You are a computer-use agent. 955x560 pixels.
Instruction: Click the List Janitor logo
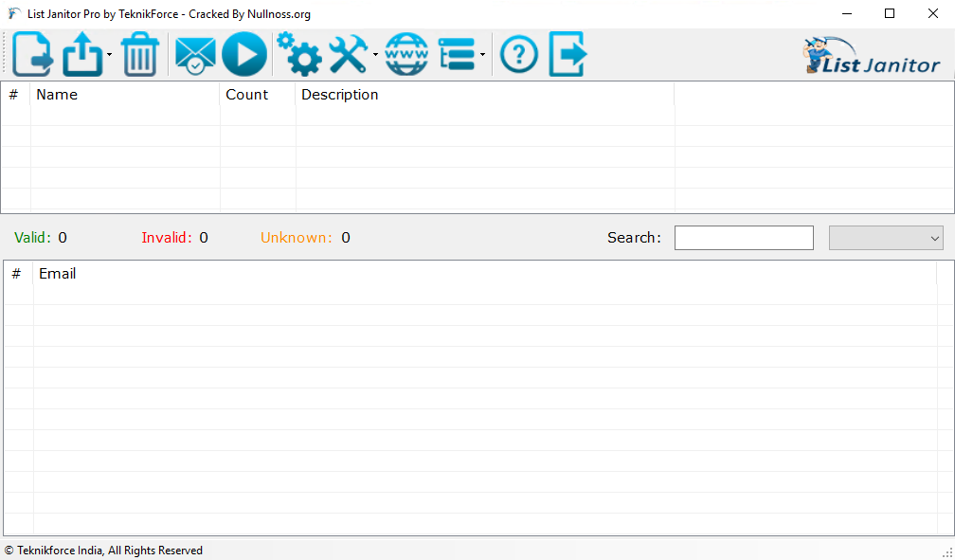(872, 56)
